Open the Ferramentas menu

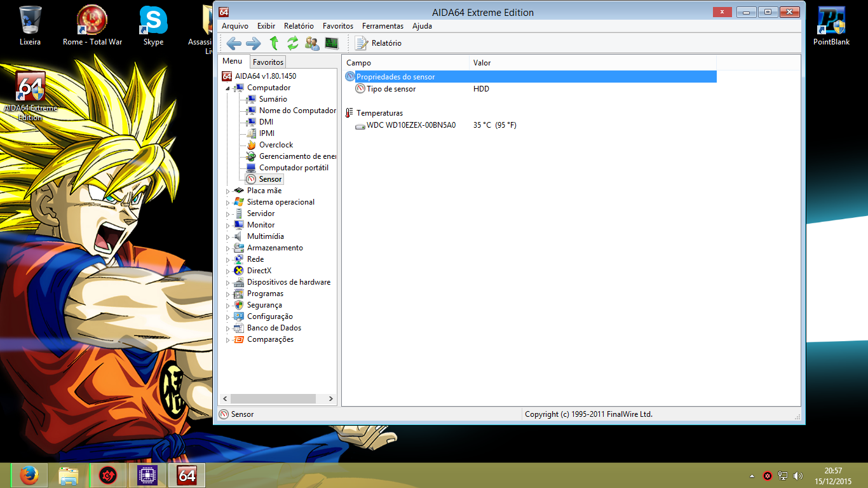pyautogui.click(x=383, y=26)
